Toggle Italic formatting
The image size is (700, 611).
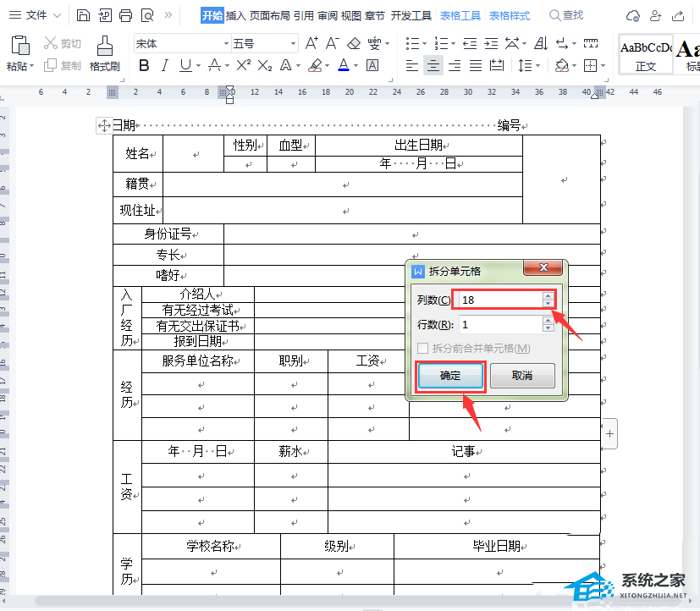(x=165, y=66)
